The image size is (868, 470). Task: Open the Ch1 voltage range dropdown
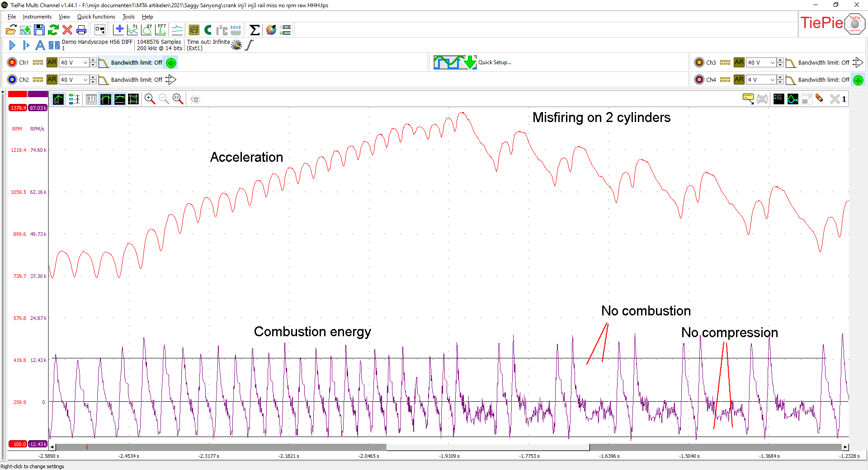(85, 63)
